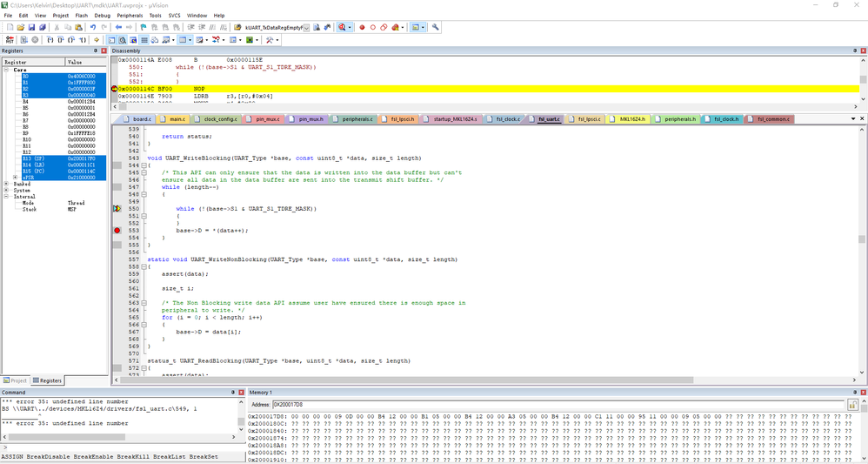Switch to the clock_config.c tab

pyautogui.click(x=216, y=118)
